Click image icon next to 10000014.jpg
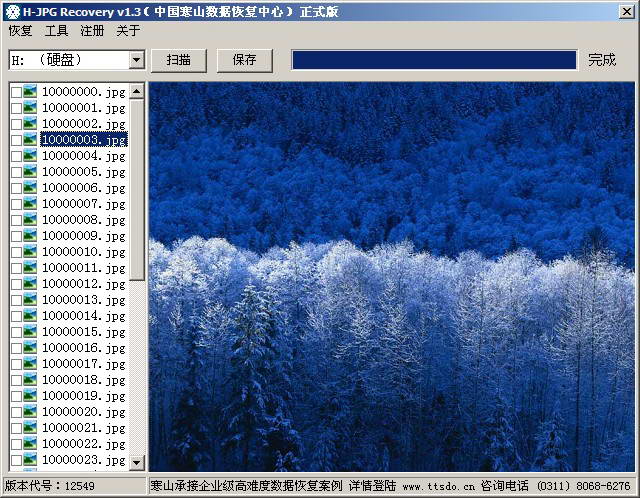Screen dimensions: 640x498 click(x=30, y=316)
